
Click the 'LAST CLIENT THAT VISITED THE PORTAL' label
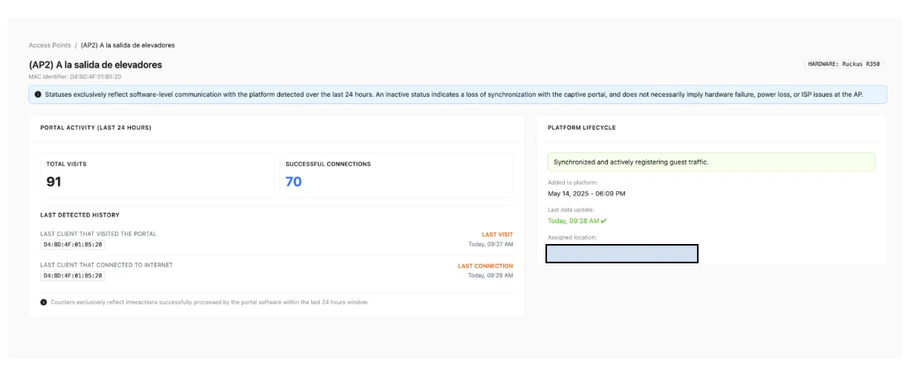pyautogui.click(x=99, y=234)
